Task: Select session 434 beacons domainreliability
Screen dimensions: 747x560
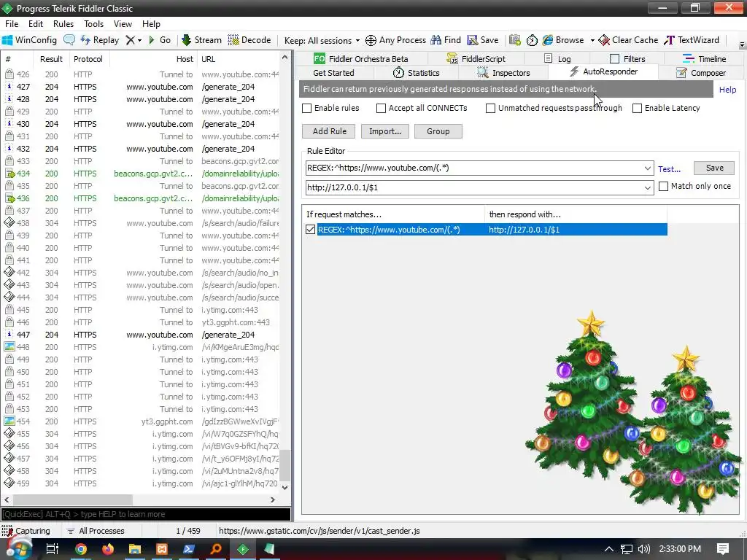Action: tap(142, 174)
